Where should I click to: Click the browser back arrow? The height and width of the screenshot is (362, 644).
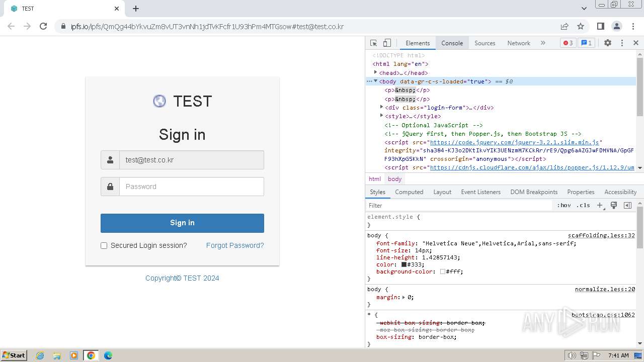pyautogui.click(x=11, y=26)
